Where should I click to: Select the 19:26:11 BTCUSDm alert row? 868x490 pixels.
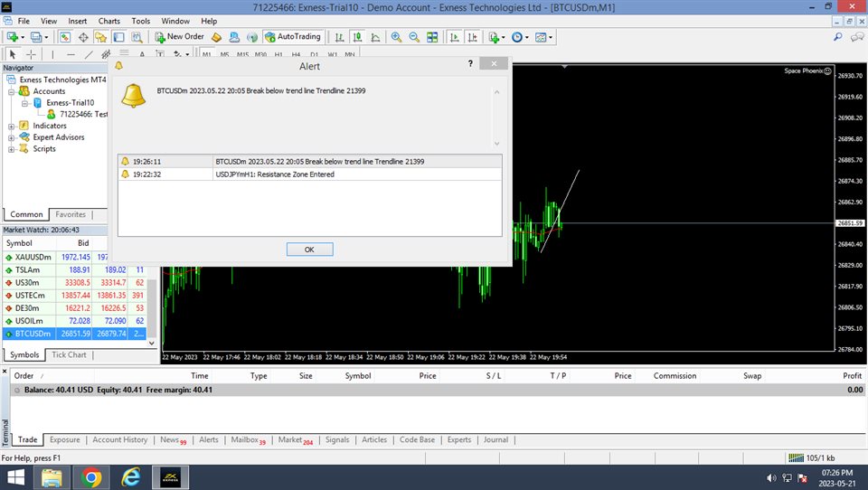[310, 162]
